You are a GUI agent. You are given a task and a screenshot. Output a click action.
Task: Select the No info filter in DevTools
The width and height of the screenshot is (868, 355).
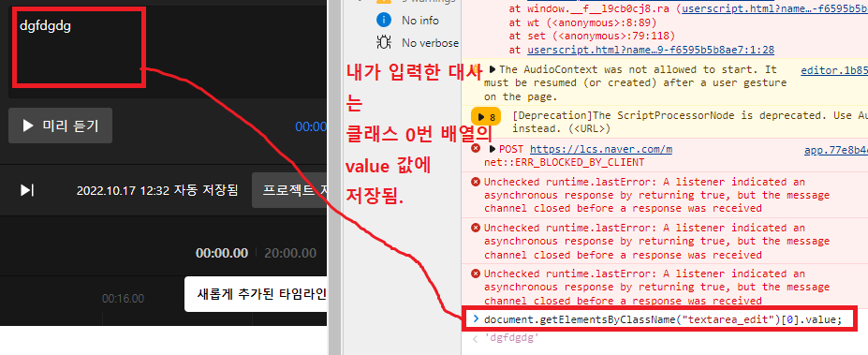click(420, 21)
